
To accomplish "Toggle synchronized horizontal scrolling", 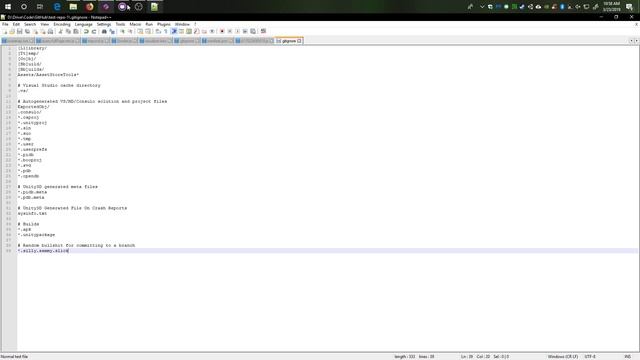I will [x=148, y=31].
